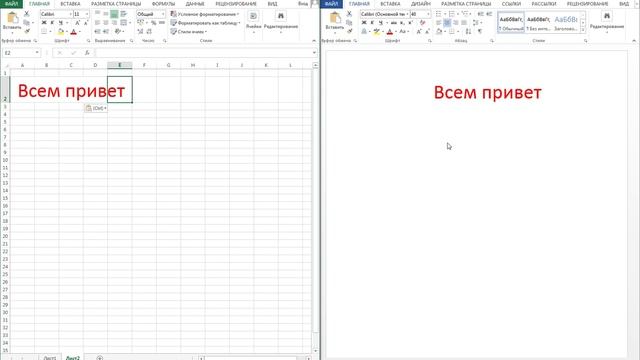Click Word red font color button
Image resolution: width=640 pixels, height=360 pixels.
pyautogui.click(x=390, y=31)
